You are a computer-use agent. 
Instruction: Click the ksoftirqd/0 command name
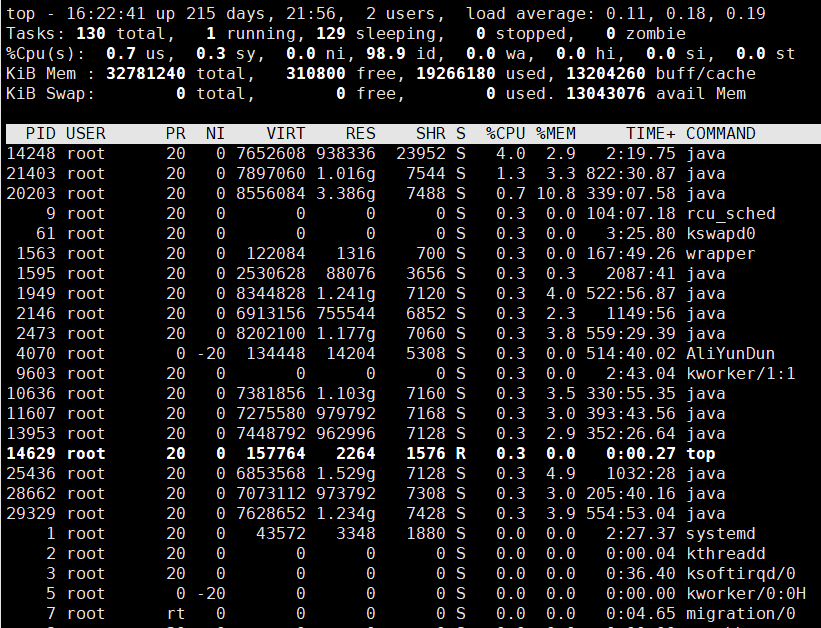click(x=740, y=574)
